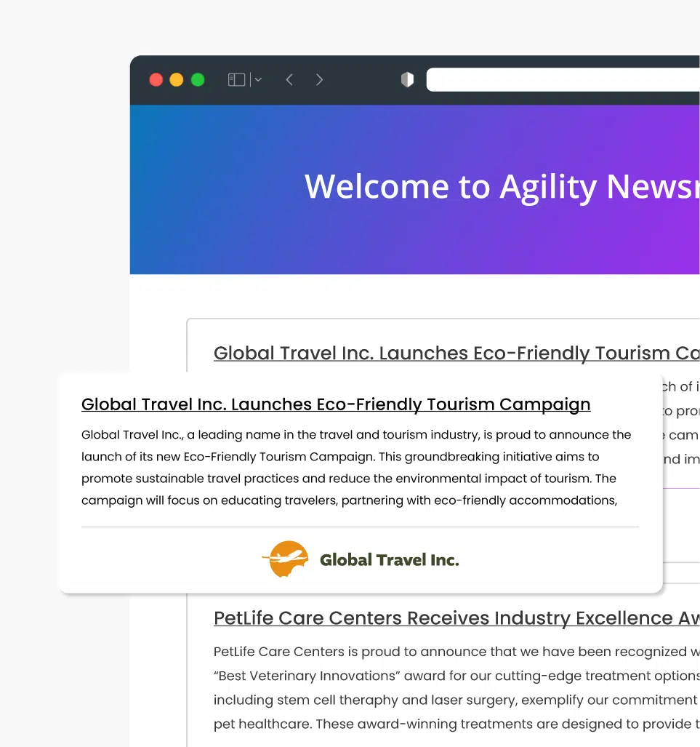The image size is (700, 747).
Task: Click the Global Travel preview popup card
Action: [x=360, y=484]
